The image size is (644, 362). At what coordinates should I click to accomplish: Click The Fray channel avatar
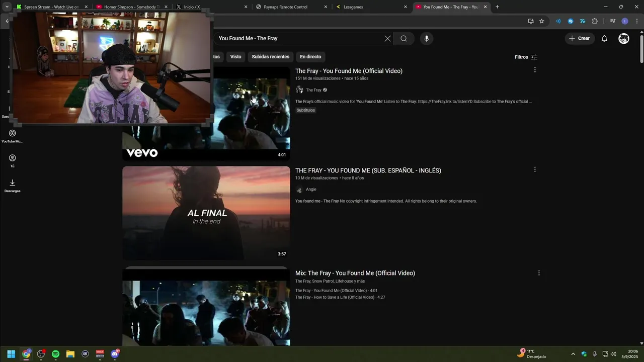point(299,90)
